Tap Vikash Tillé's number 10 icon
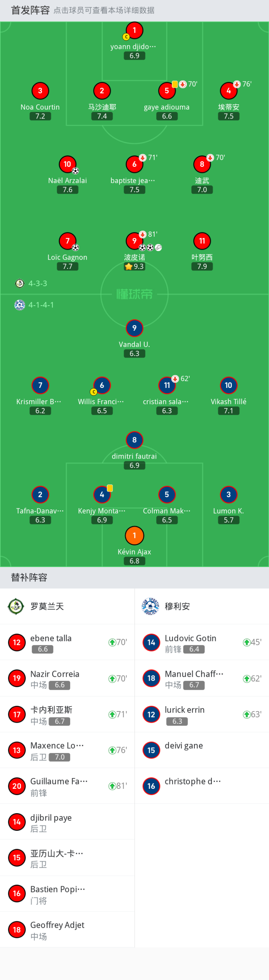 [228, 385]
